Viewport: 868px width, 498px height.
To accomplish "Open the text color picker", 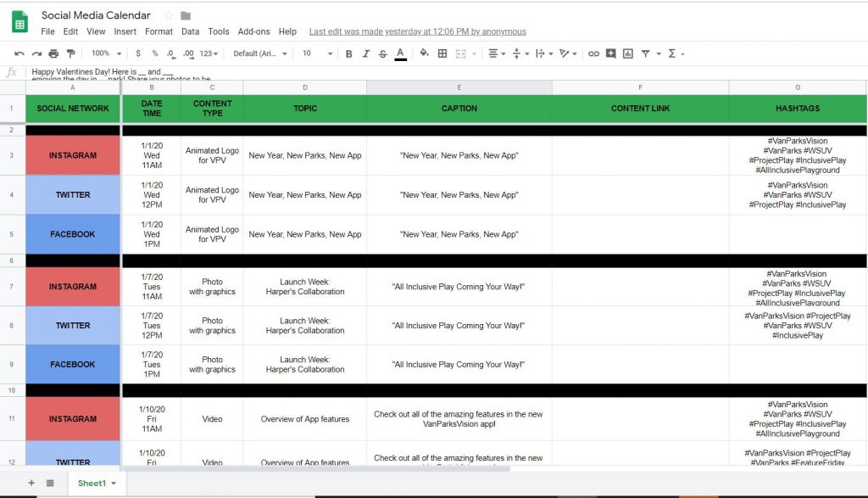I will pos(400,53).
